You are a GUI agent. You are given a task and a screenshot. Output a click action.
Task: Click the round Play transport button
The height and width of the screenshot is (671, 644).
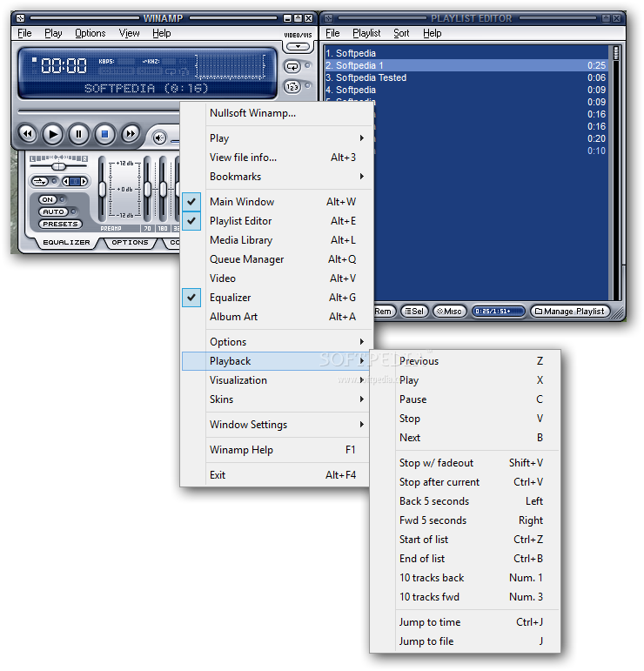click(53, 134)
